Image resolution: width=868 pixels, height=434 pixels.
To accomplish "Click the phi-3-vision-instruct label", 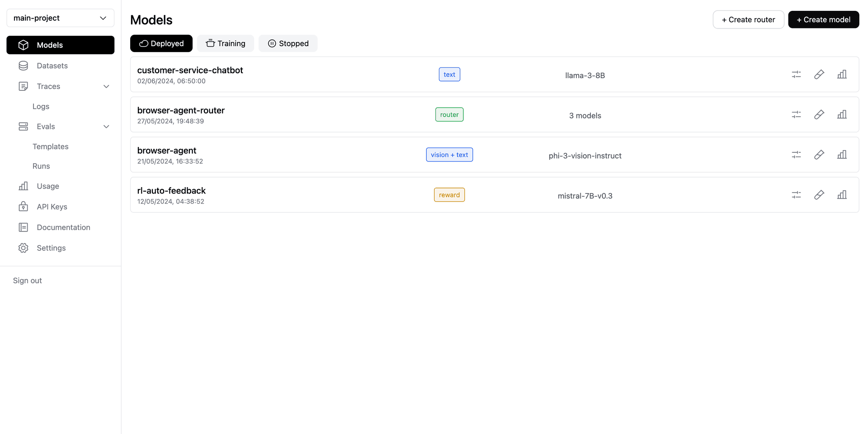I will [585, 156].
